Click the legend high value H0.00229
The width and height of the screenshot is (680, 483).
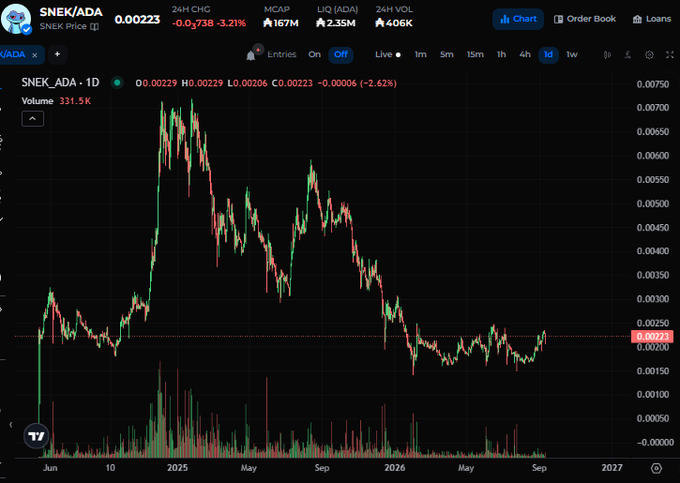[x=202, y=83]
